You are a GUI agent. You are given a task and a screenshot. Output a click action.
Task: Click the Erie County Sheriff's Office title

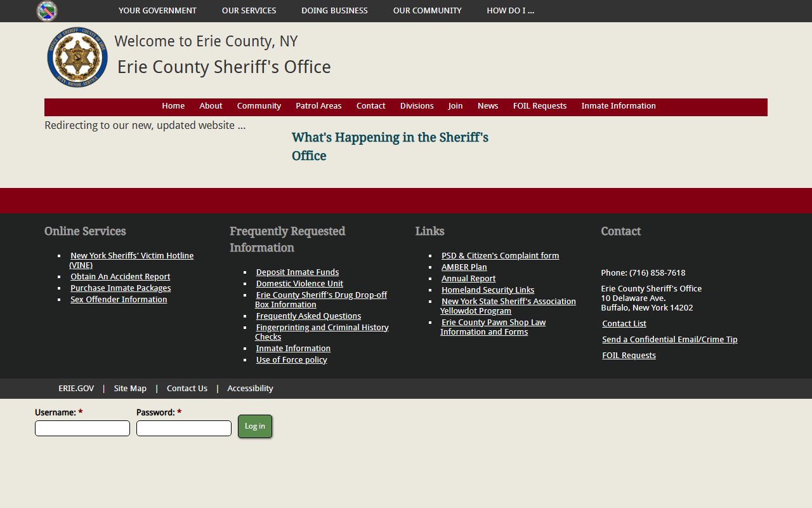224,67
